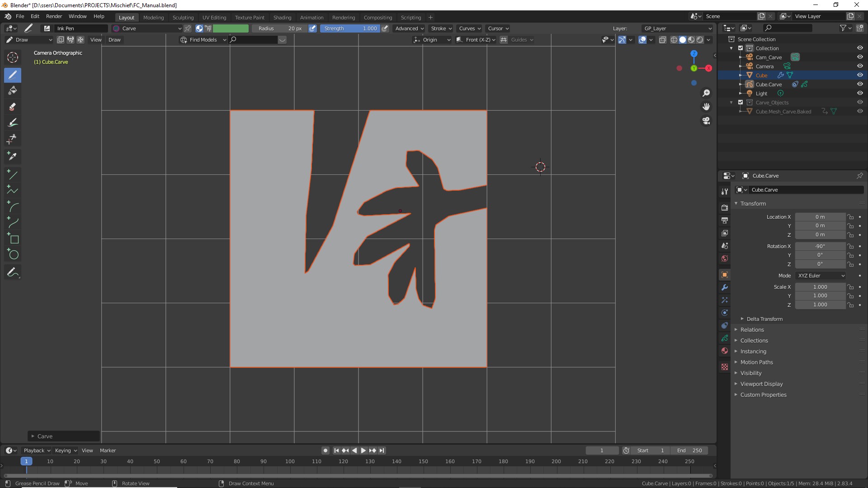Image resolution: width=868 pixels, height=488 pixels.
Task: Click the green brush color swatch
Action: point(231,28)
